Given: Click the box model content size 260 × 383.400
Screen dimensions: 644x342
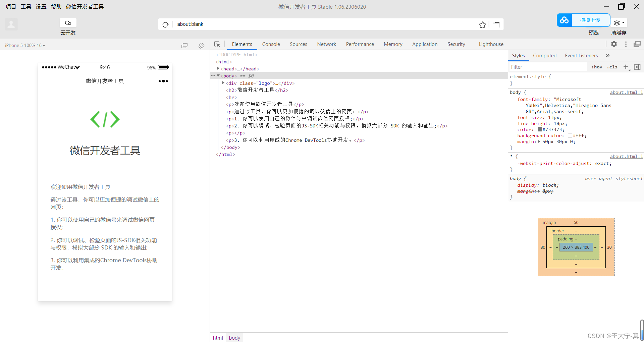Looking at the screenshot, I should (x=576, y=247).
